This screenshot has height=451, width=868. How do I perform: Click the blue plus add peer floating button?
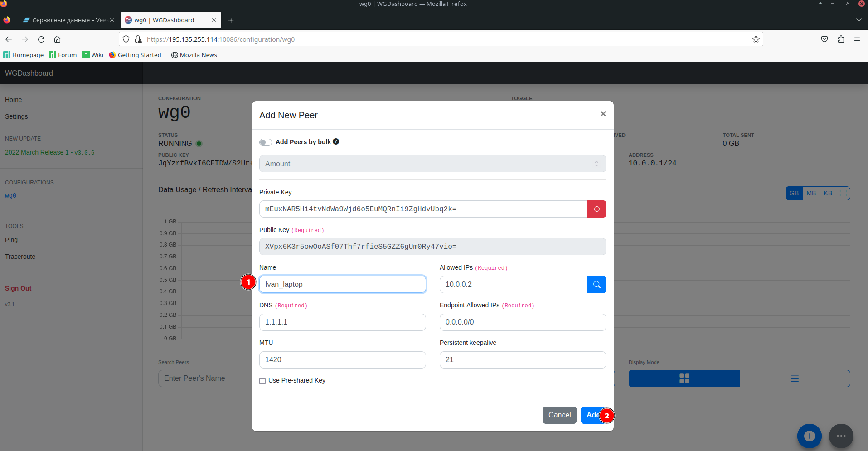tap(809, 436)
